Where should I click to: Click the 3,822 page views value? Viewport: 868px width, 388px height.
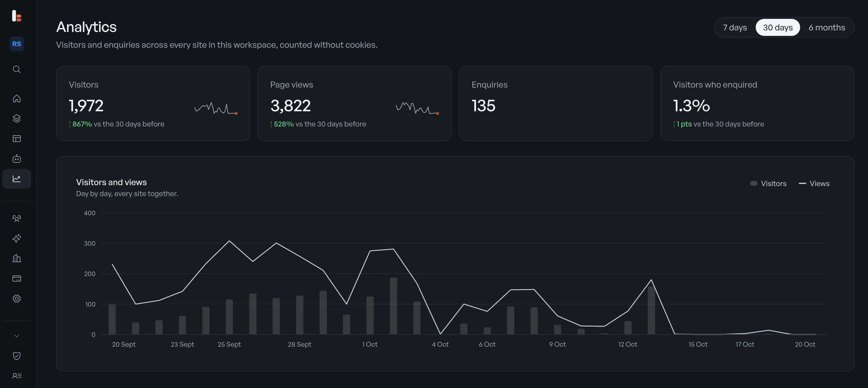[290, 106]
